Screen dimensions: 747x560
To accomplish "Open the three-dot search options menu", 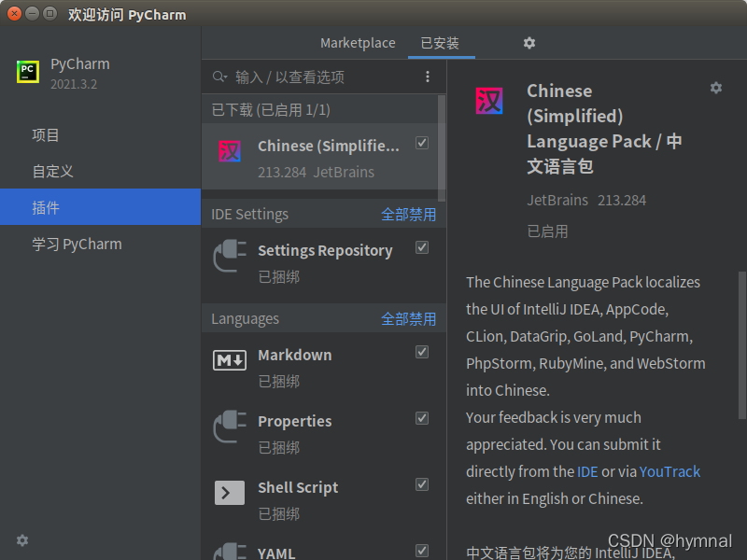I will [428, 77].
